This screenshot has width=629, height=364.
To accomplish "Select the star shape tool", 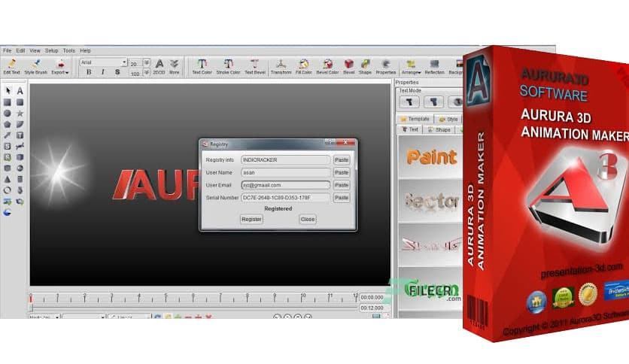I will pos(20,114).
